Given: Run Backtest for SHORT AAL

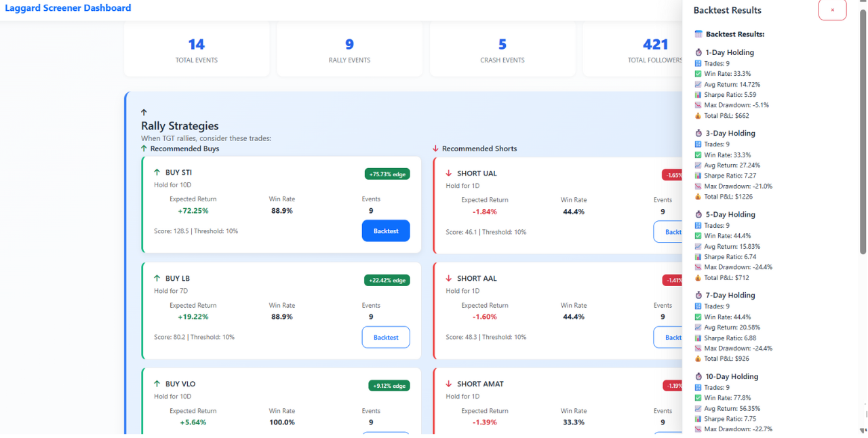Looking at the screenshot, I should [x=668, y=337].
